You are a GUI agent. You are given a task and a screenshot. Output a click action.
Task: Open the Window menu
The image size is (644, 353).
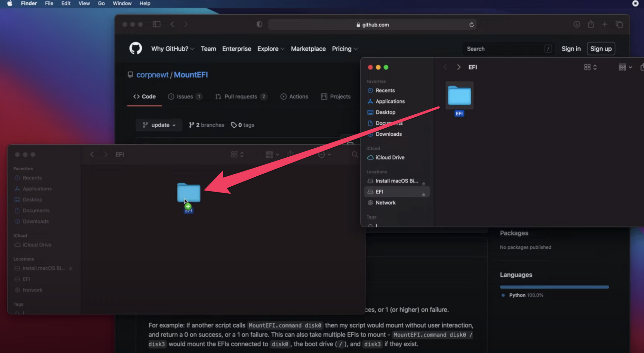122,4
